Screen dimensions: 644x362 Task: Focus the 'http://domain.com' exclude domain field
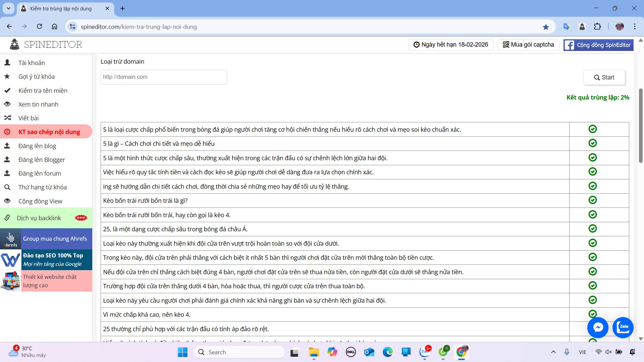[164, 77]
